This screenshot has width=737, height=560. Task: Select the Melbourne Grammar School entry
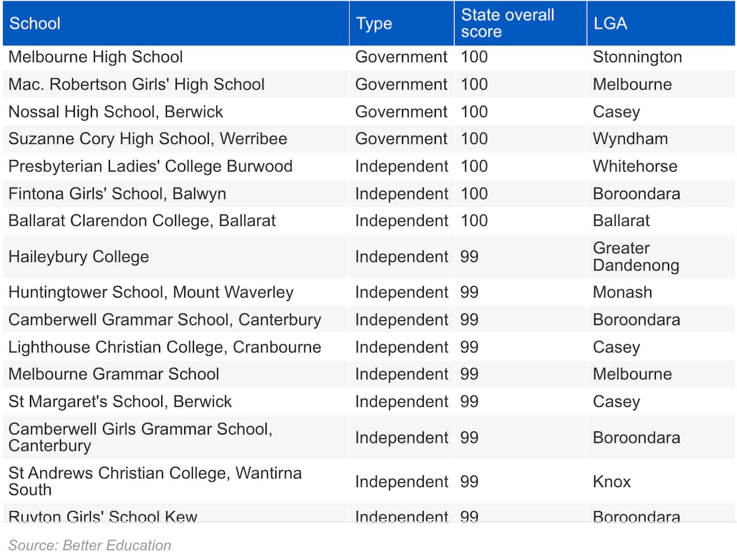click(x=114, y=374)
